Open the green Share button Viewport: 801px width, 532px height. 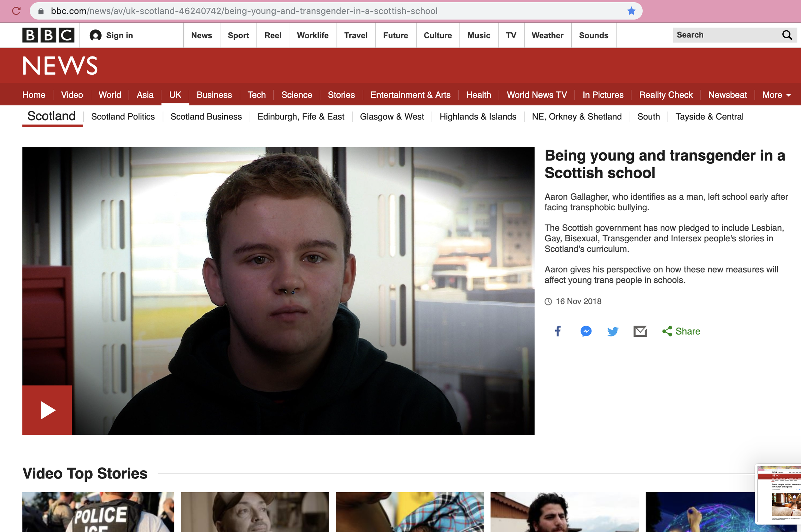(681, 331)
